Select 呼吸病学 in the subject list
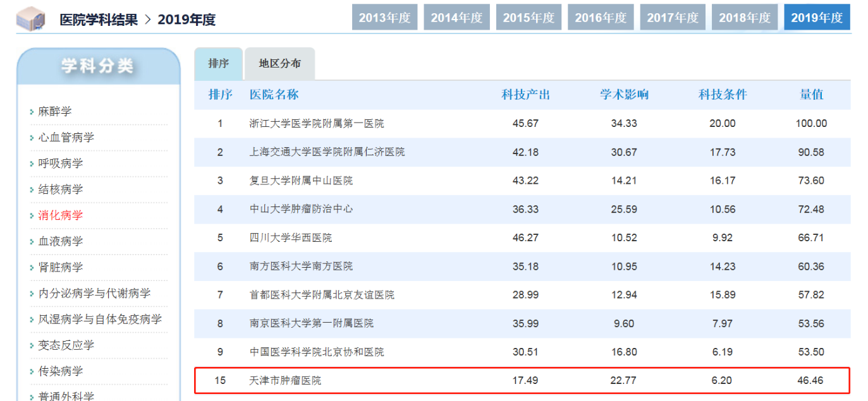This screenshot has height=401, width=868. click(61, 163)
